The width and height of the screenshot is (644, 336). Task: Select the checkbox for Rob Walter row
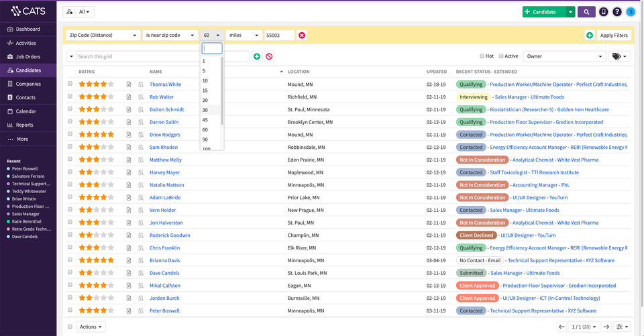pyautogui.click(x=70, y=97)
